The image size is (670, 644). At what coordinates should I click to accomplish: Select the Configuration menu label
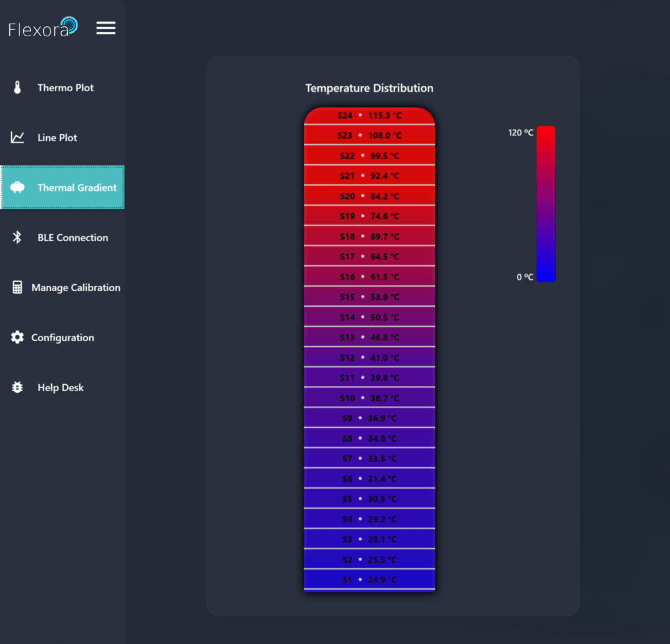coord(62,337)
